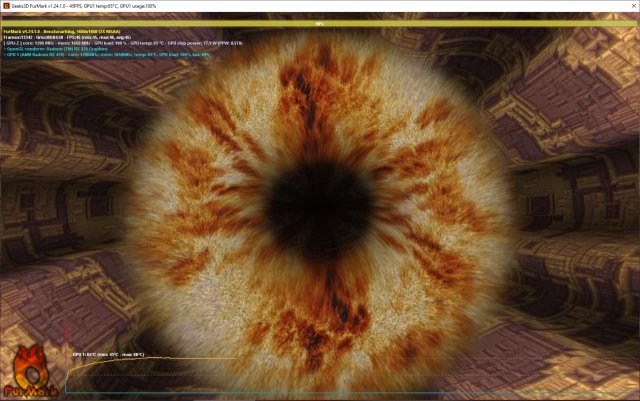Click the red vertical axis of temperature graph
Viewport: 640px width, 401px height.
66,375
